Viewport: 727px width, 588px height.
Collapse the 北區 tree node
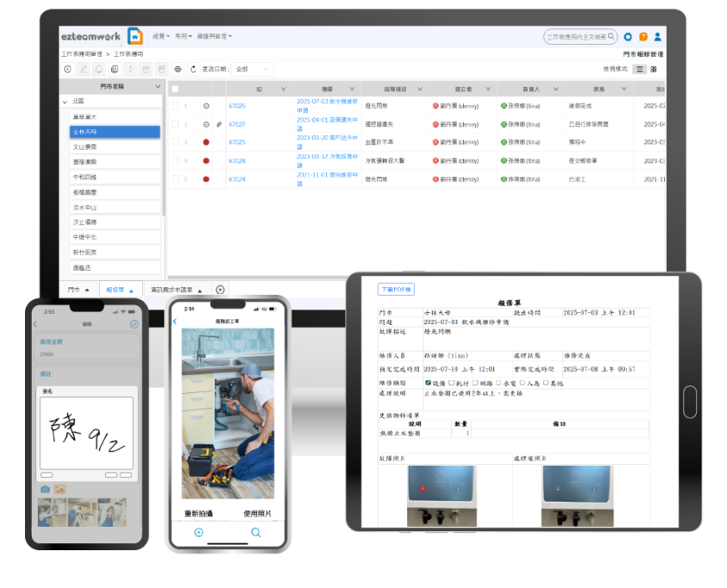[65, 101]
